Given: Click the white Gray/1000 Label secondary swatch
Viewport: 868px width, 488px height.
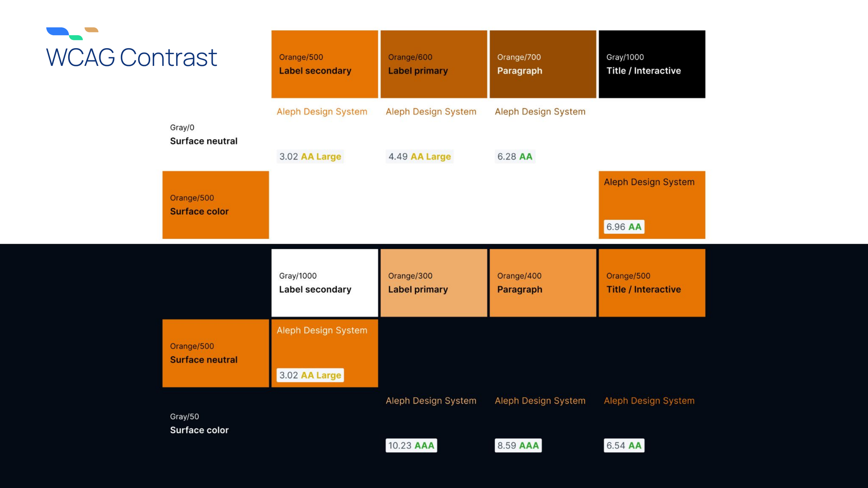Looking at the screenshot, I should click(324, 283).
